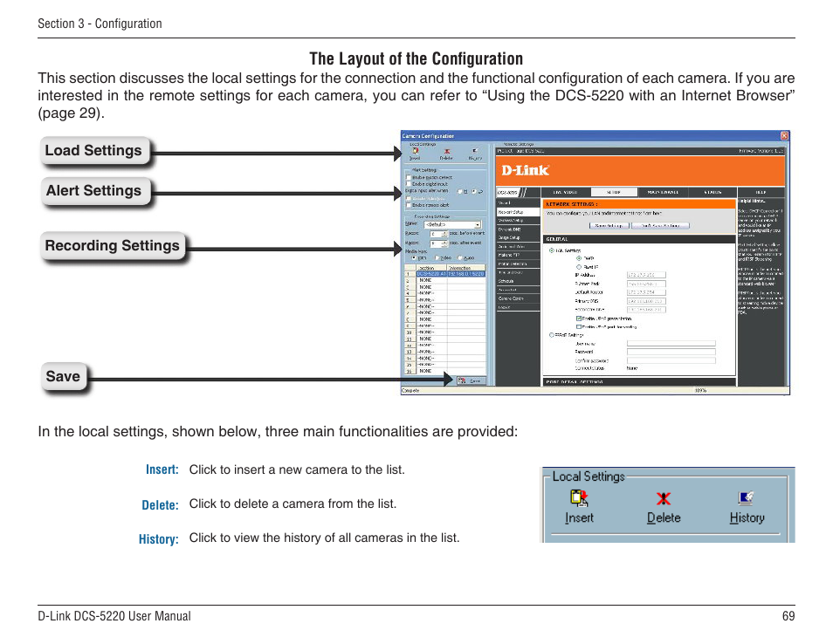Toggle Enable UPnP presentation checkbox

pos(579,319)
